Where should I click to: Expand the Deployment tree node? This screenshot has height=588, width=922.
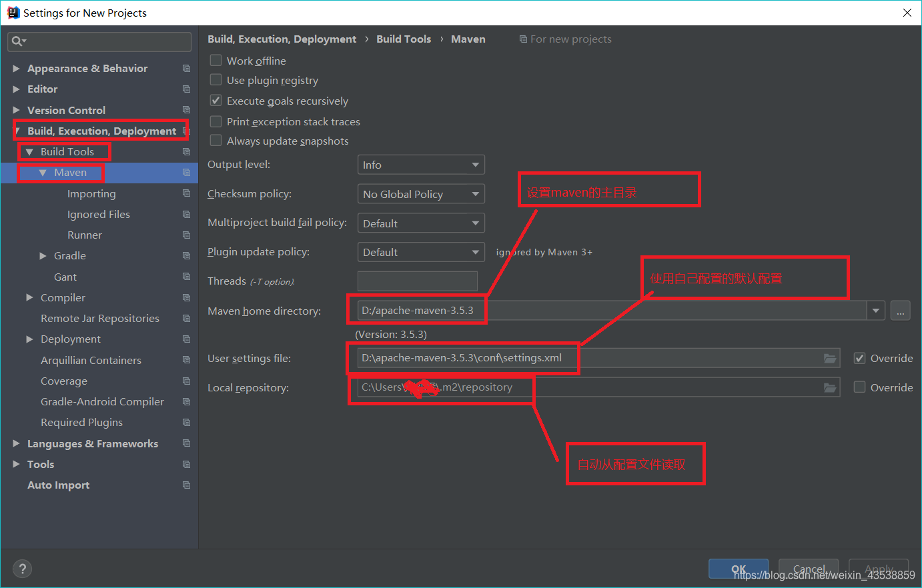click(30, 339)
